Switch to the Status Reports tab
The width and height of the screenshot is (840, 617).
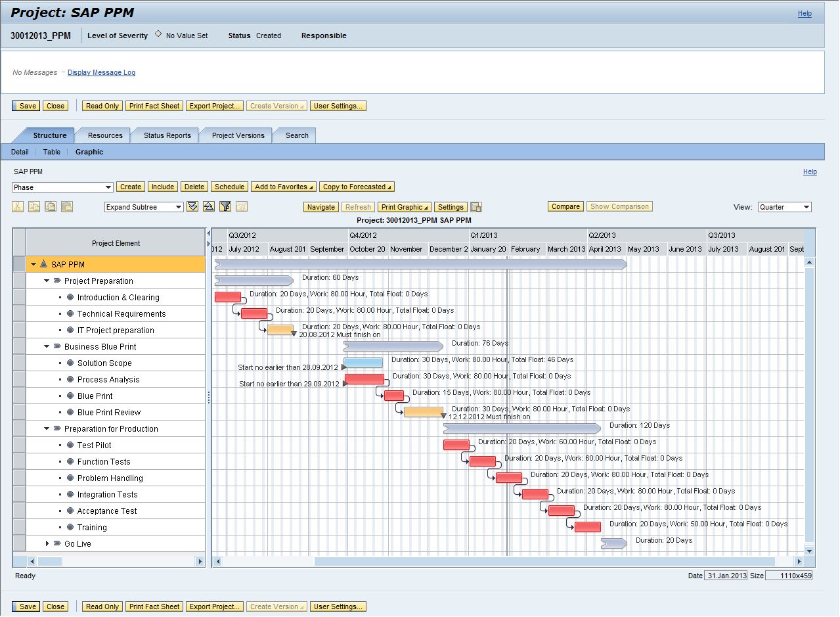tap(167, 135)
